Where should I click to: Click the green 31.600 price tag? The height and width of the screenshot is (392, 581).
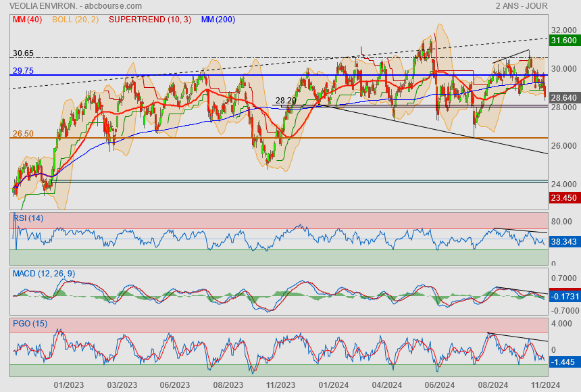[565, 41]
